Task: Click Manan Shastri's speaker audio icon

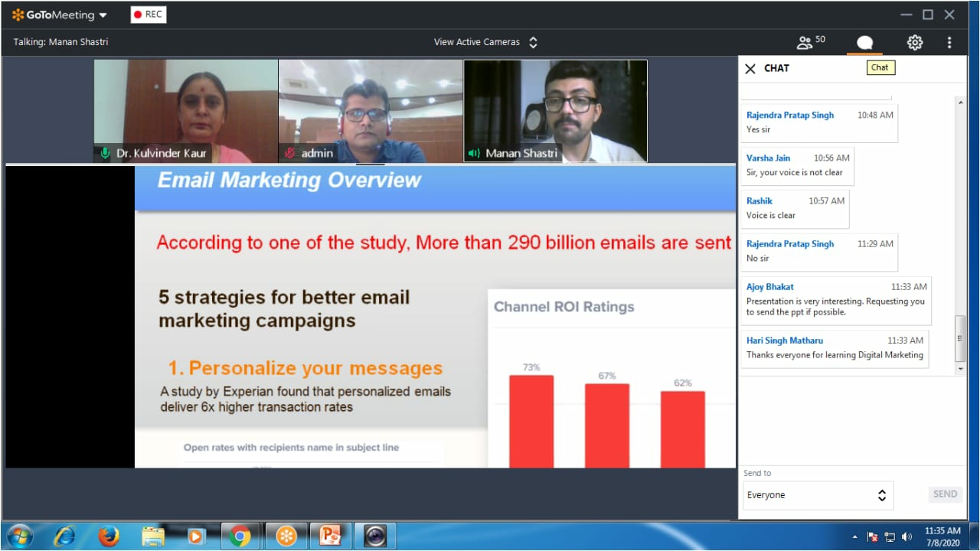Action: tap(475, 153)
